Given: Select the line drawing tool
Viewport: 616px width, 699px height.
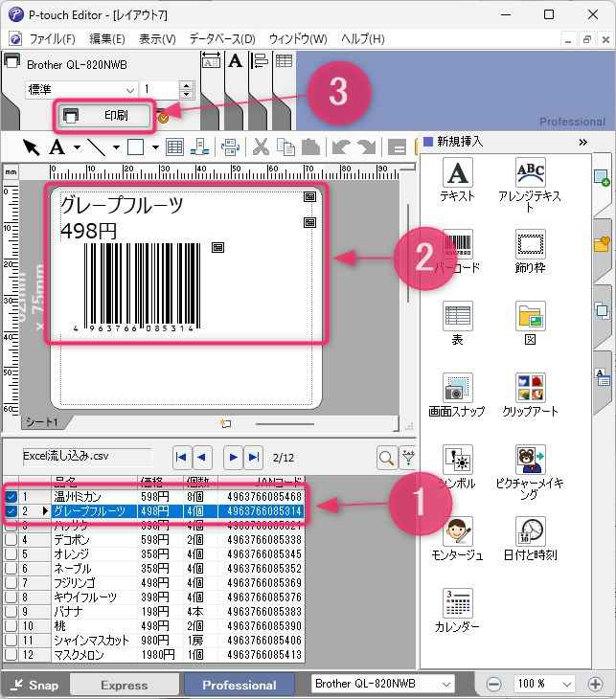Looking at the screenshot, I should click(96, 147).
